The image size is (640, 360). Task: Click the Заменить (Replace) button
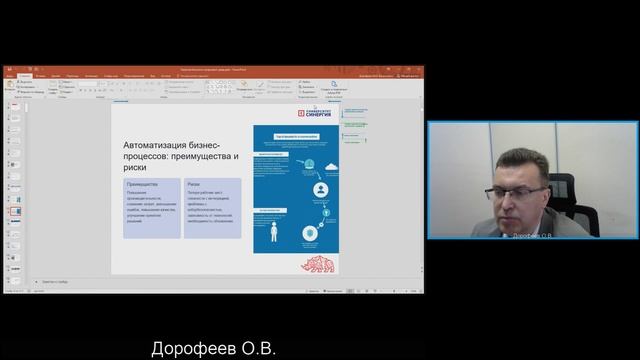[x=307, y=87]
